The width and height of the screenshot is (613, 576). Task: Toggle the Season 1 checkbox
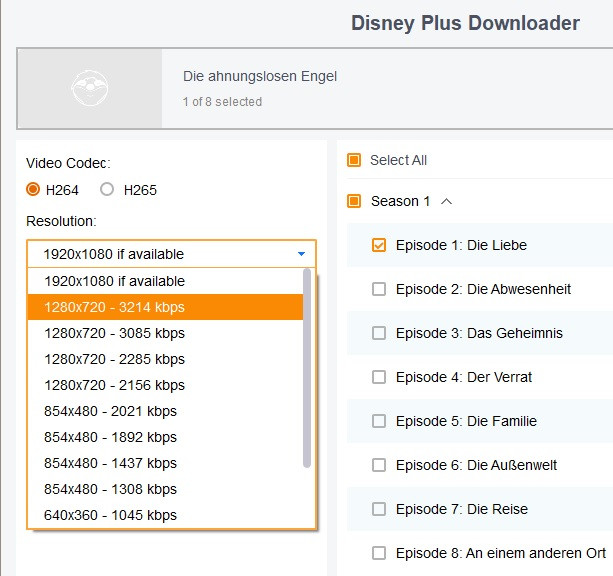354,201
